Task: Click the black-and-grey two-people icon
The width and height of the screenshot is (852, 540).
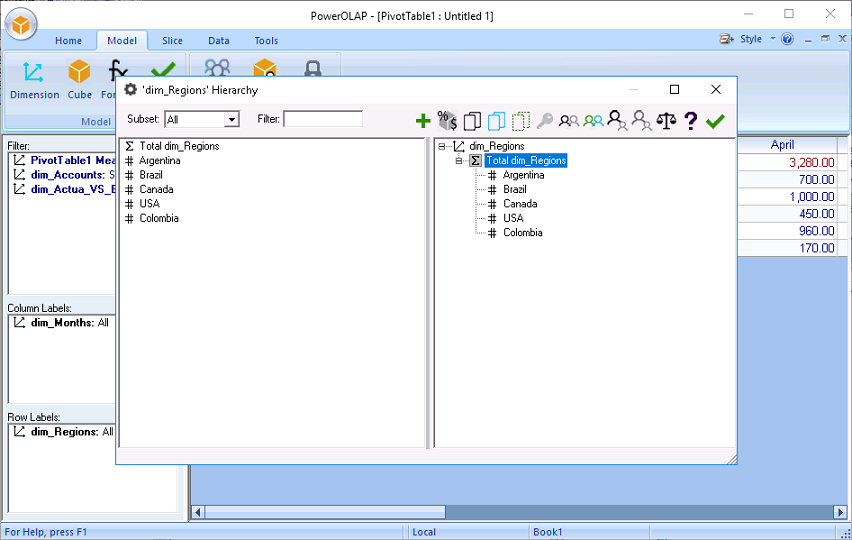Action: pos(569,121)
